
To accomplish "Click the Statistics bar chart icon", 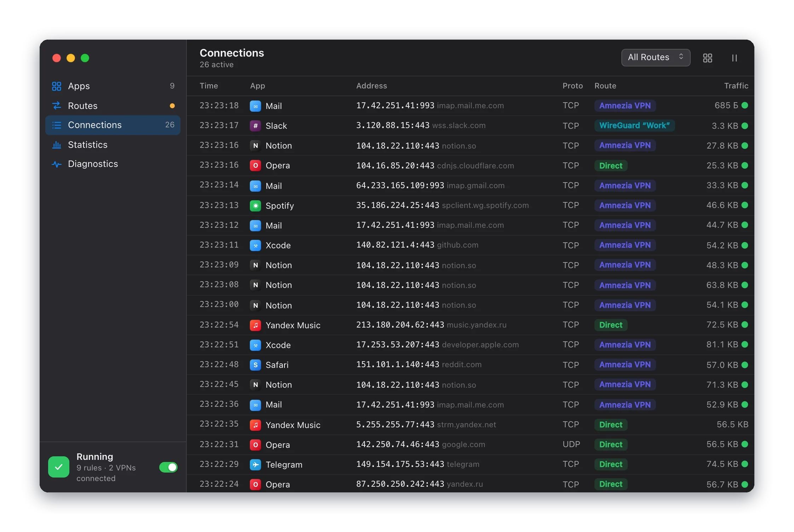I will click(x=57, y=145).
